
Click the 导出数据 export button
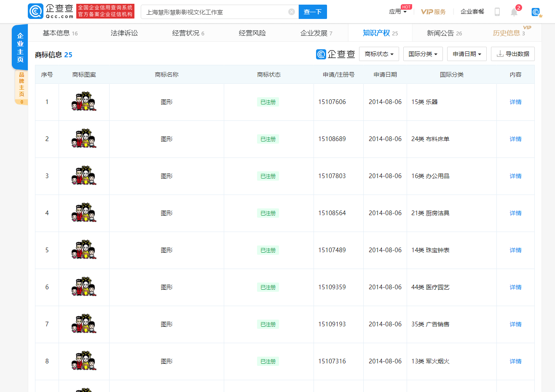(512, 54)
